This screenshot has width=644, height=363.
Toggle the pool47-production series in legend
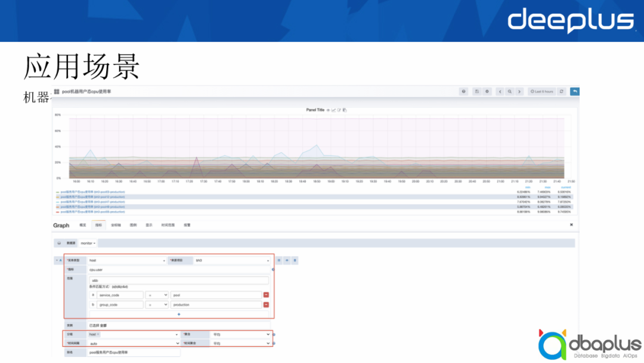pyautogui.click(x=92, y=202)
